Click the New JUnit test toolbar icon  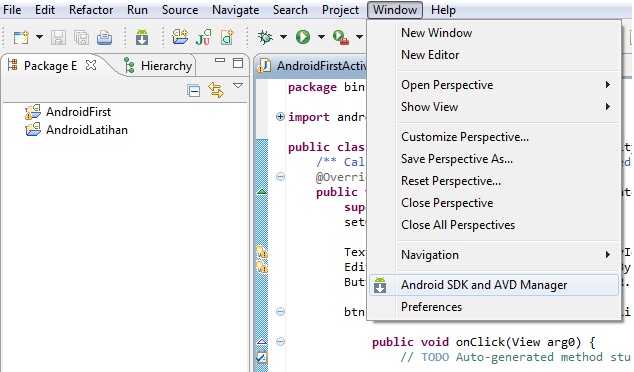[x=203, y=37]
